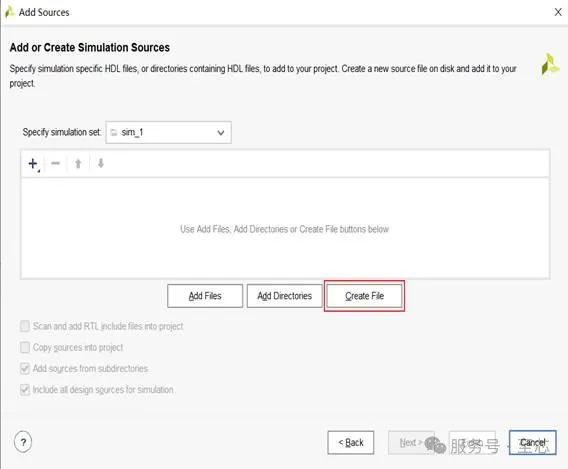This screenshot has height=469, width=568.
Task: Open help with the question mark icon
Action: [x=23, y=442]
